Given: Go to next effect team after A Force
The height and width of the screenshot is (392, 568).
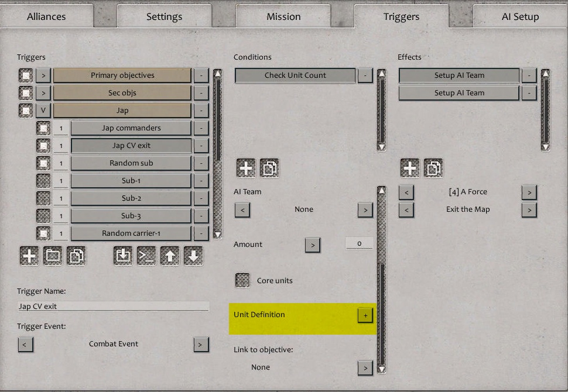Looking at the screenshot, I should [x=529, y=192].
